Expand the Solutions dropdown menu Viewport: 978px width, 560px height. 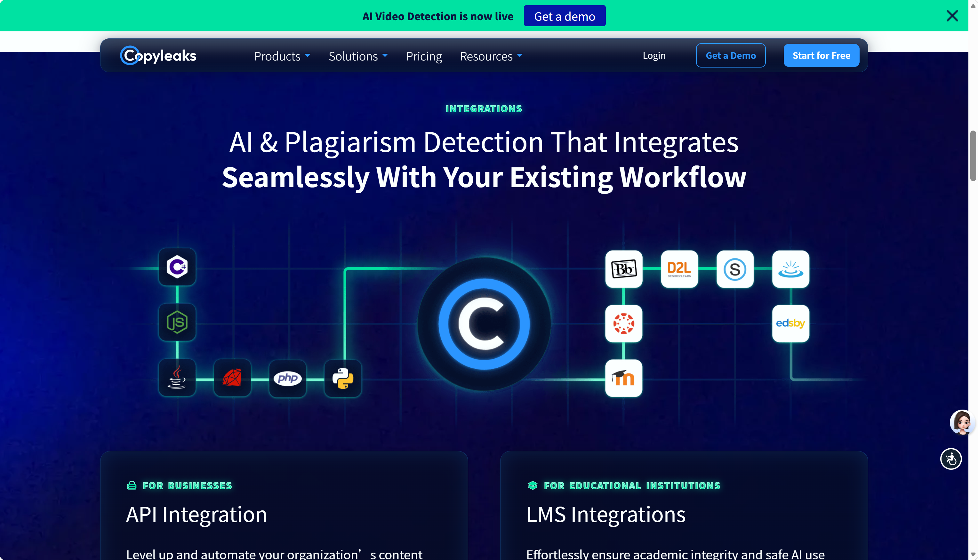pyautogui.click(x=358, y=56)
